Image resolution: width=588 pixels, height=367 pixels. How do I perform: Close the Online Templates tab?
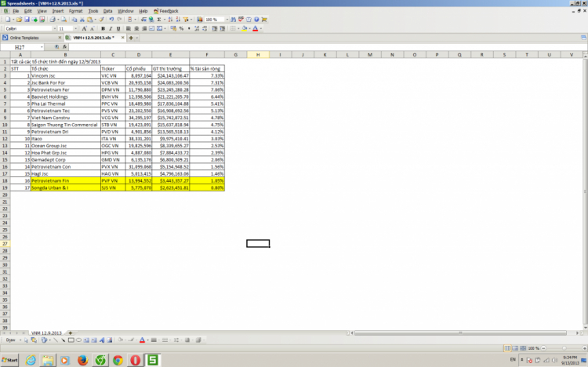(60, 38)
